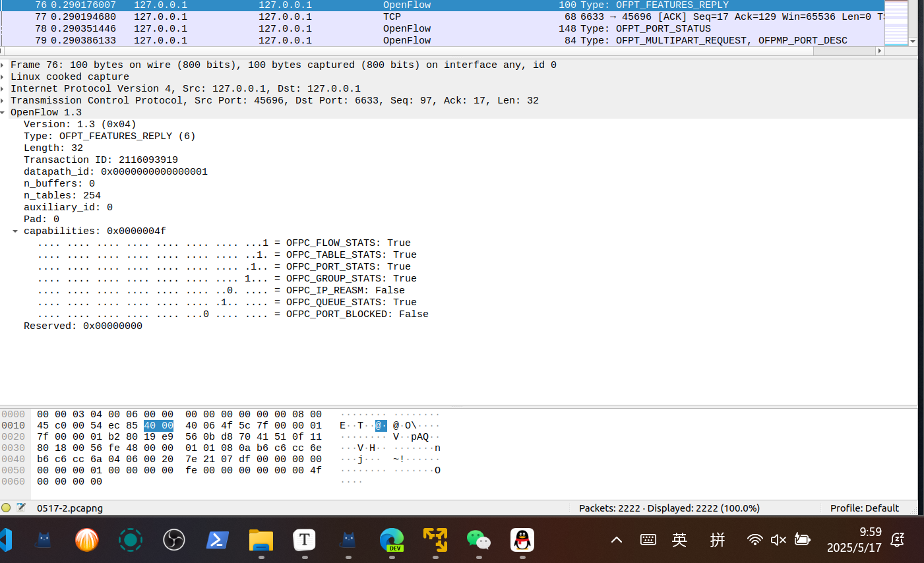The width and height of the screenshot is (924, 563).
Task: Open the QQ penguin app
Action: coord(522,540)
